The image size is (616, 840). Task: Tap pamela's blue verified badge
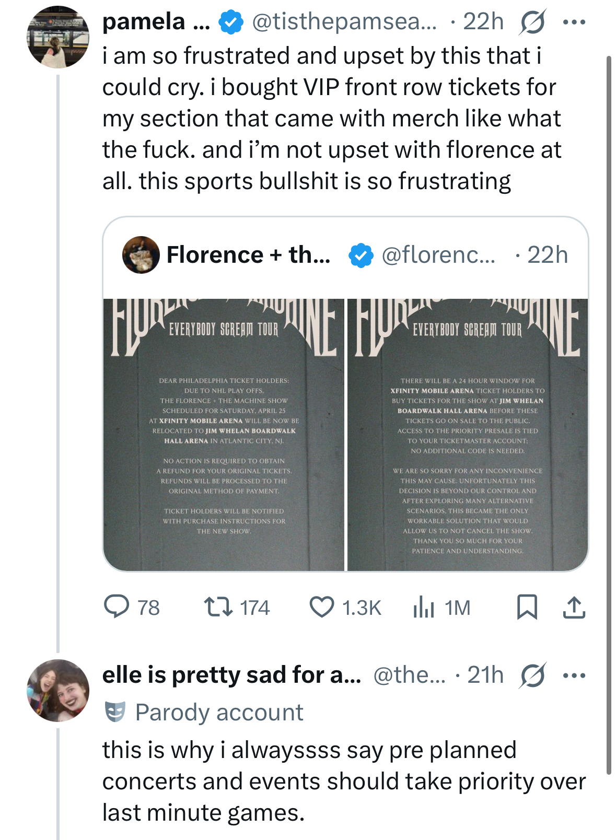(230, 22)
